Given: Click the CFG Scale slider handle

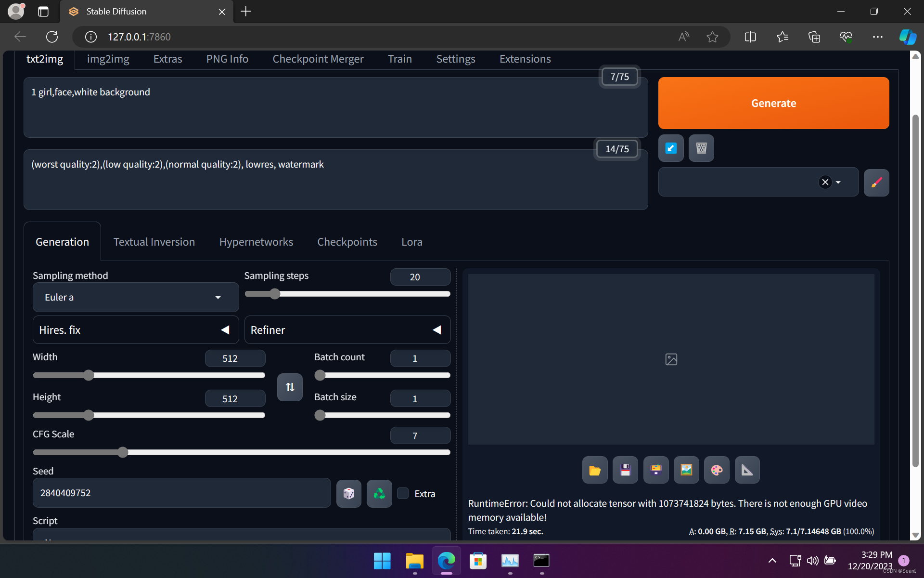Looking at the screenshot, I should click(123, 452).
